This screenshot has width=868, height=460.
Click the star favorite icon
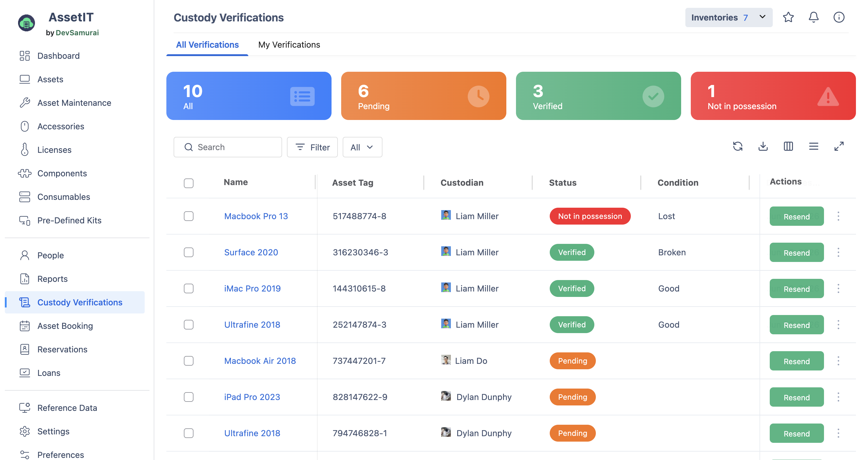(x=788, y=17)
